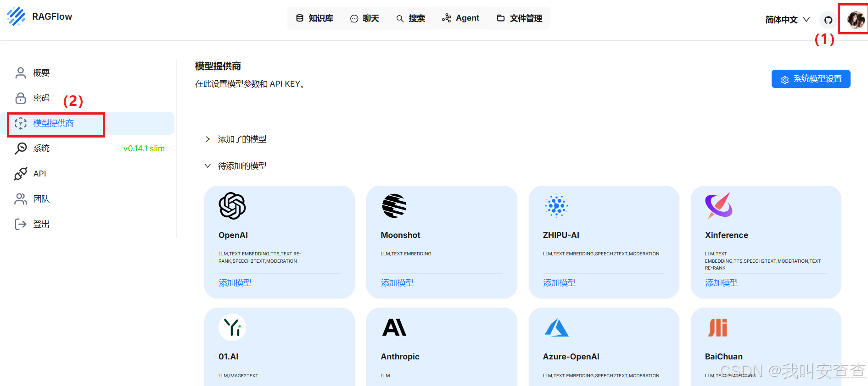
Task: Click the Moonshot logo icon
Action: (x=394, y=206)
